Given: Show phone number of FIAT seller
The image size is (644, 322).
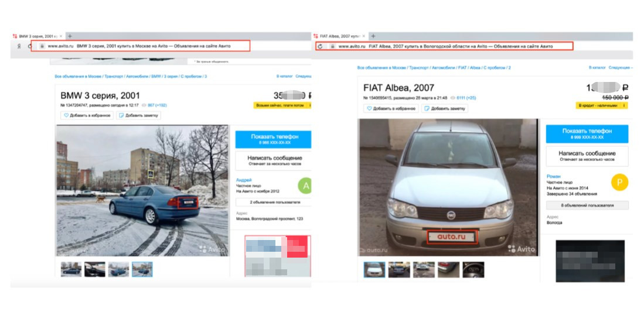Looking at the screenshot, I should pos(587,133).
